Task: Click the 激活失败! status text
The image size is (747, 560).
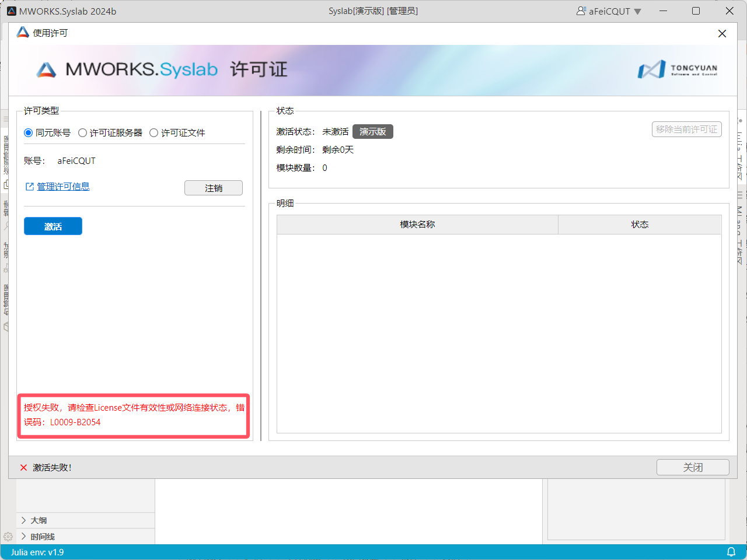Action: 52,468
